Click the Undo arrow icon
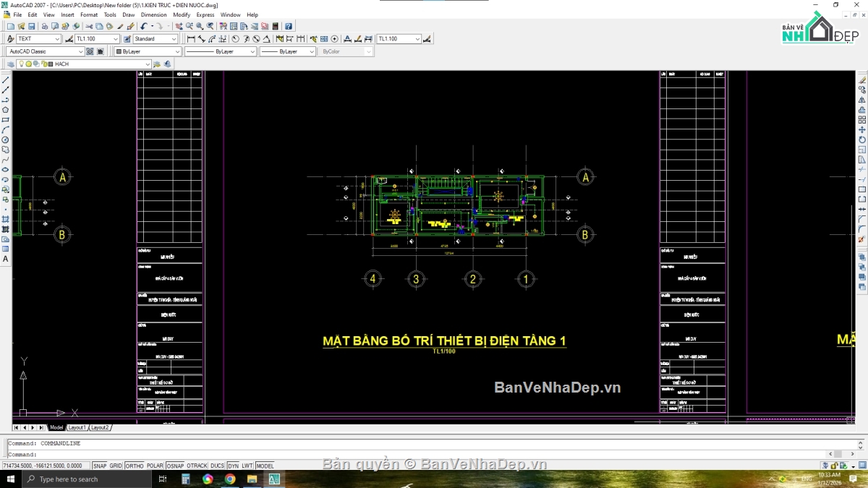868x488 pixels. tap(144, 27)
